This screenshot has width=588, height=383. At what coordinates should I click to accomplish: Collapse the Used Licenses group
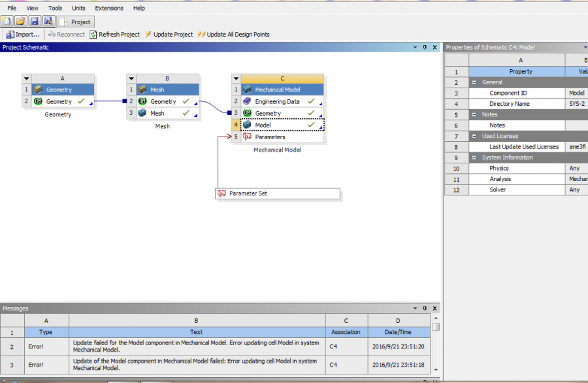click(x=474, y=136)
